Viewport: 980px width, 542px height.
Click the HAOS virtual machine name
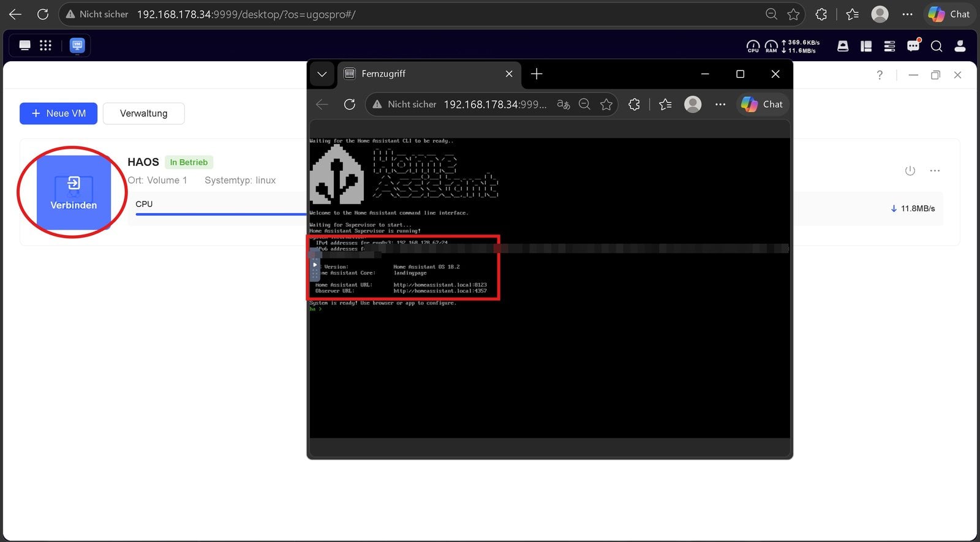(143, 162)
